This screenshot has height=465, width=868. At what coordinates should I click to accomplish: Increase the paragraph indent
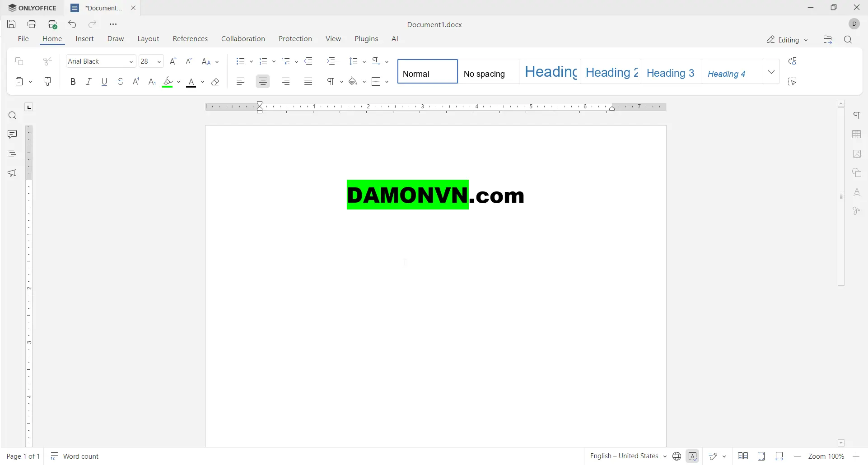pos(331,61)
